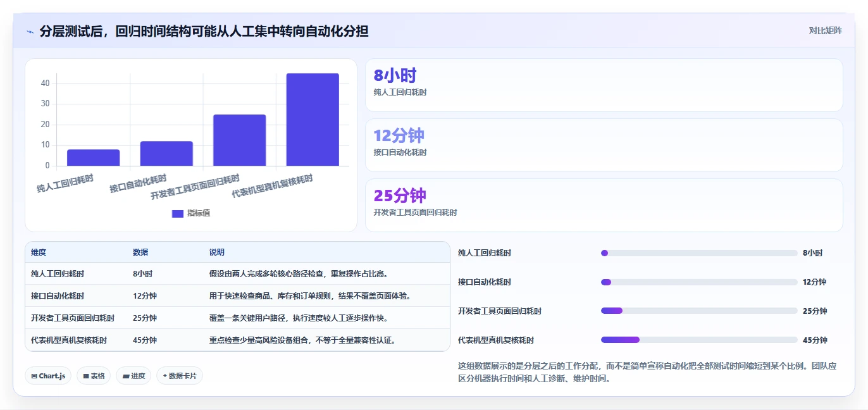The height and width of the screenshot is (410, 868).
Task: Click the 接口自动化耗时 bar in chart
Action: click(166, 154)
